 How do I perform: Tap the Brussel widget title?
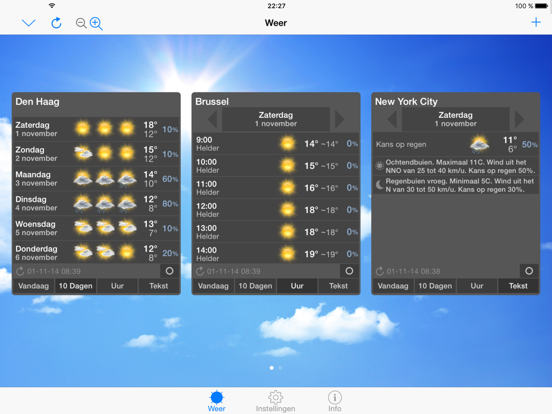coord(212,102)
